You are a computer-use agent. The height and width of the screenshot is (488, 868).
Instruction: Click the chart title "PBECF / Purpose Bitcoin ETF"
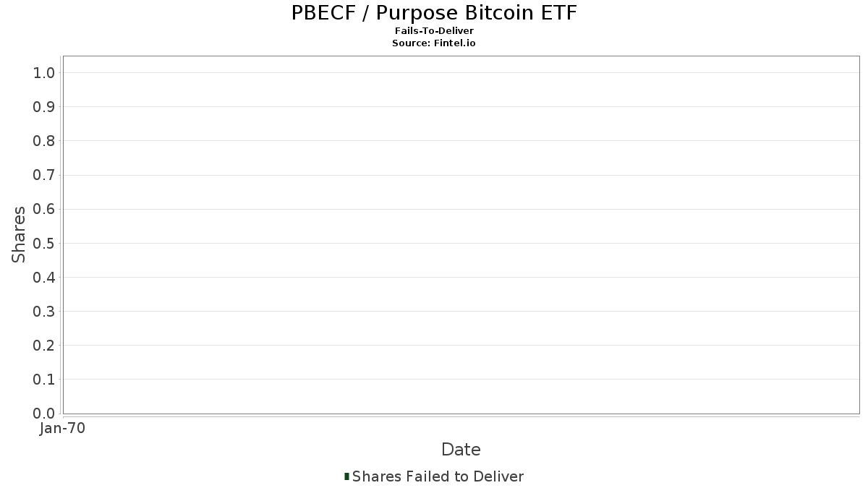[x=434, y=13]
